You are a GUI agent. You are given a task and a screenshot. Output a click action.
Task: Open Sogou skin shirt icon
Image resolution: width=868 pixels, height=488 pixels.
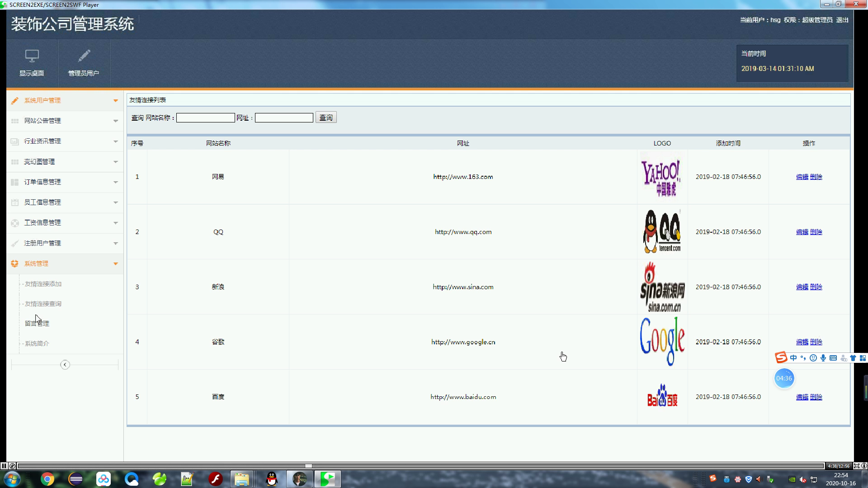853,358
